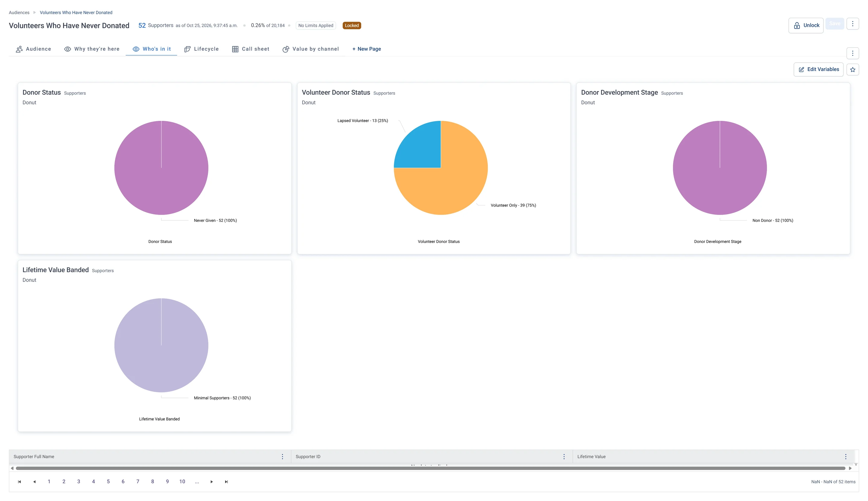This screenshot has width=868, height=501.
Task: Click the star favorite icon
Action: [x=852, y=70]
